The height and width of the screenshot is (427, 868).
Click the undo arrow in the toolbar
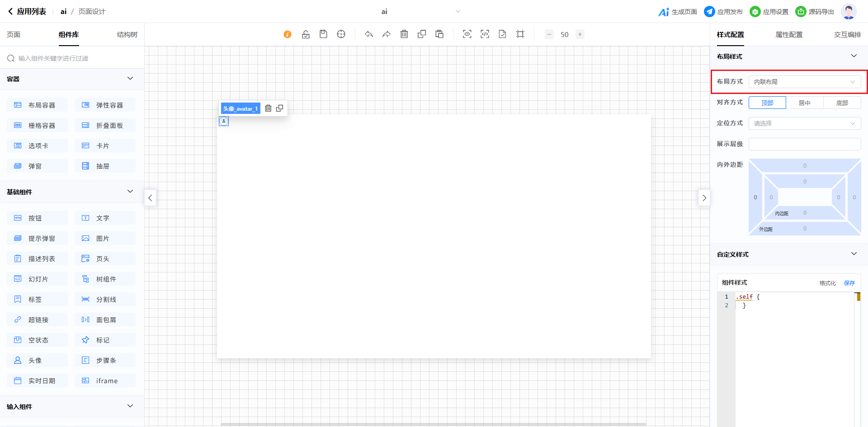pyautogui.click(x=369, y=34)
